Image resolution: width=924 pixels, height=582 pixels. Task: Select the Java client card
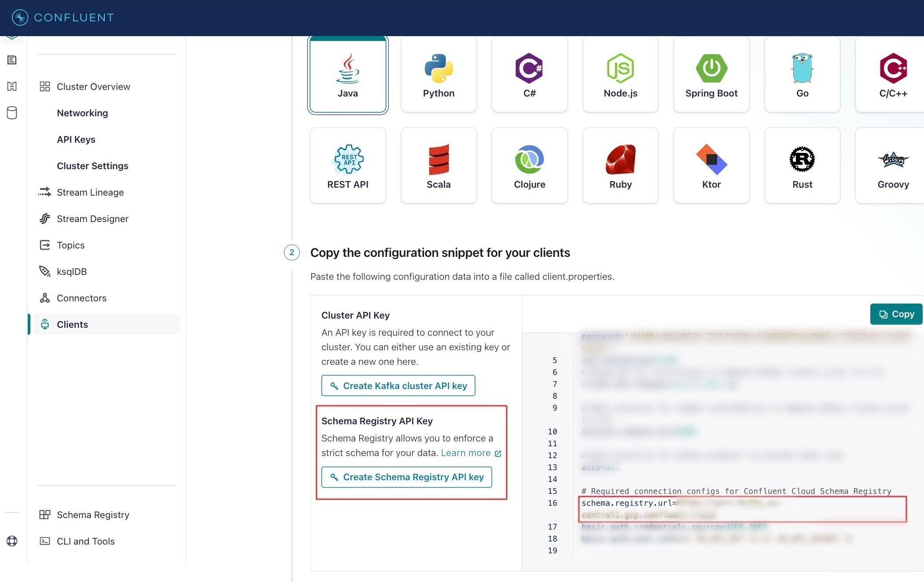[348, 75]
